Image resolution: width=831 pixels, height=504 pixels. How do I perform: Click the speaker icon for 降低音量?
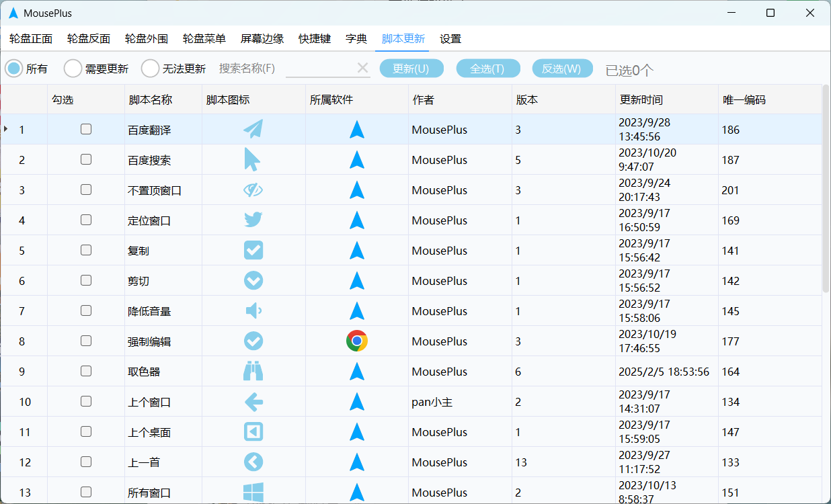pyautogui.click(x=253, y=311)
